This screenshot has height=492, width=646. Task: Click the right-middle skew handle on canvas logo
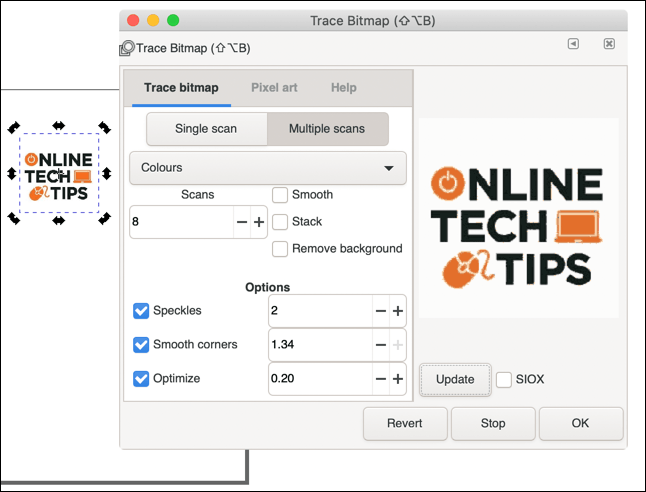point(107,173)
